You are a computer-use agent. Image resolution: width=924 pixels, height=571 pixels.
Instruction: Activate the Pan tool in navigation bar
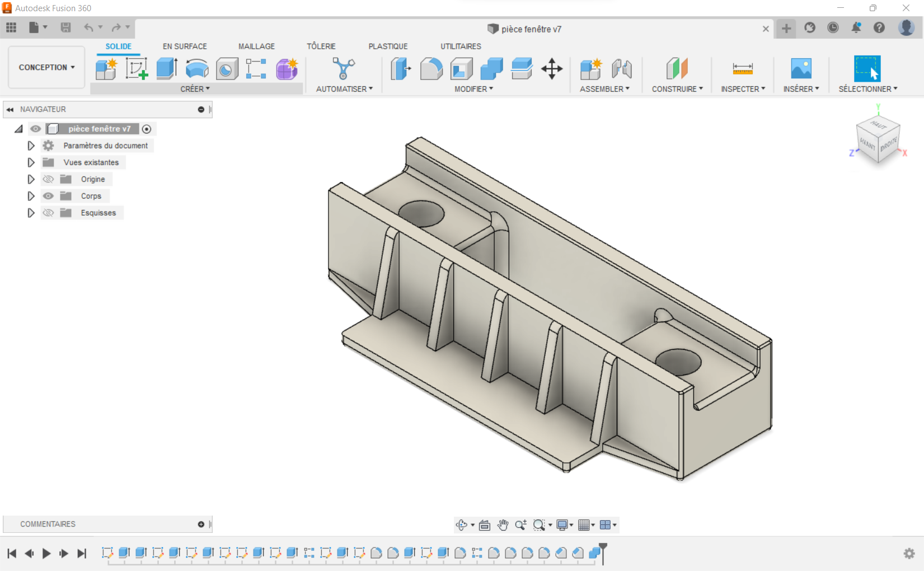pos(502,525)
